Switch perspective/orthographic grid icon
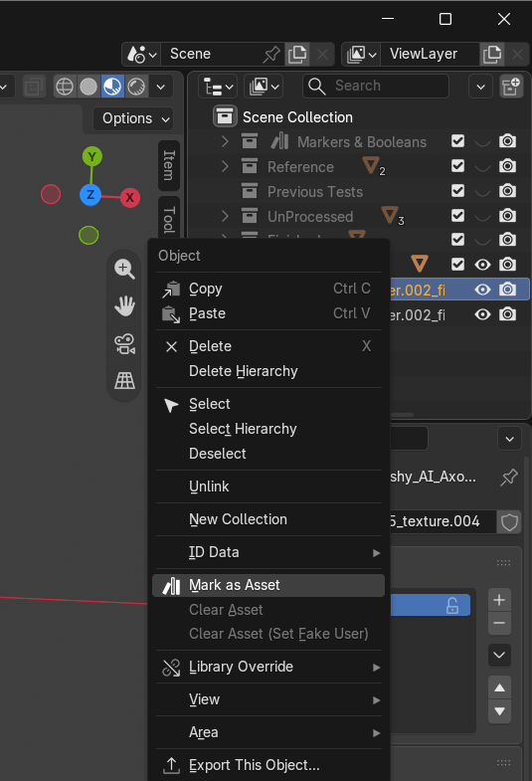 point(124,380)
